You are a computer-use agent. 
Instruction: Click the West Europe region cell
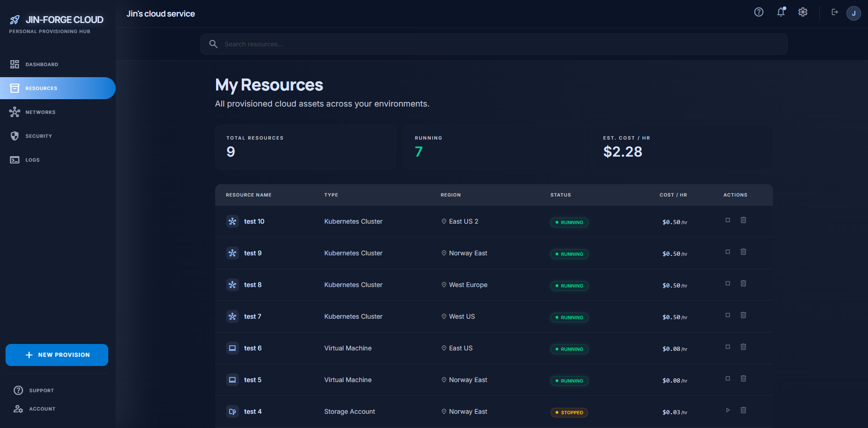(464, 285)
